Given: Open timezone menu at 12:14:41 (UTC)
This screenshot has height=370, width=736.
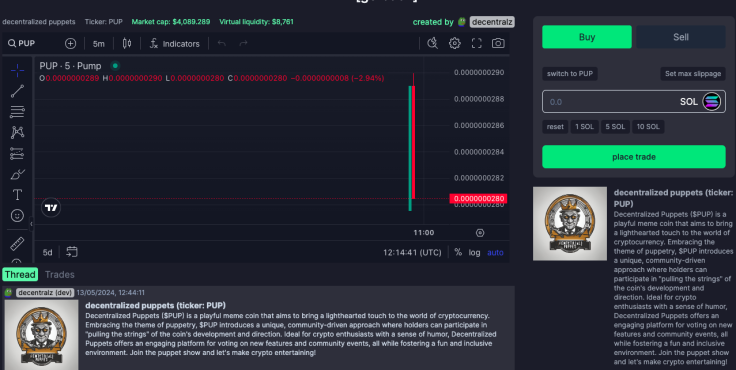Looking at the screenshot, I should tap(412, 253).
